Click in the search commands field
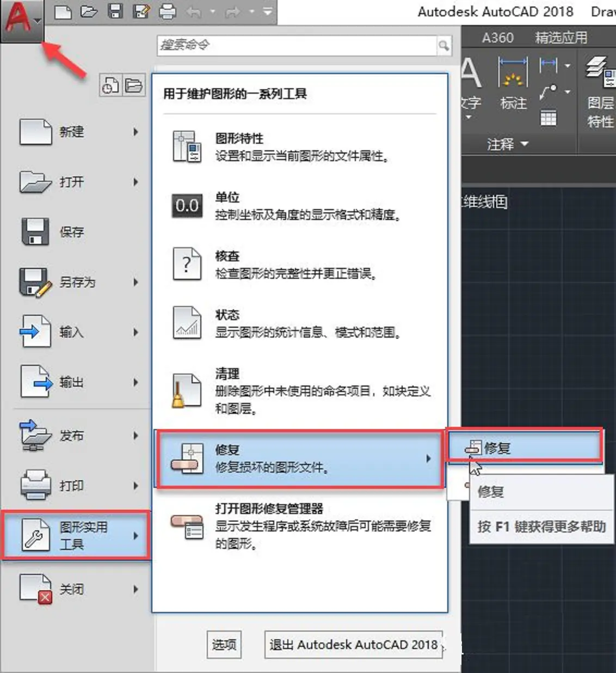The width and height of the screenshot is (616, 673). (297, 46)
